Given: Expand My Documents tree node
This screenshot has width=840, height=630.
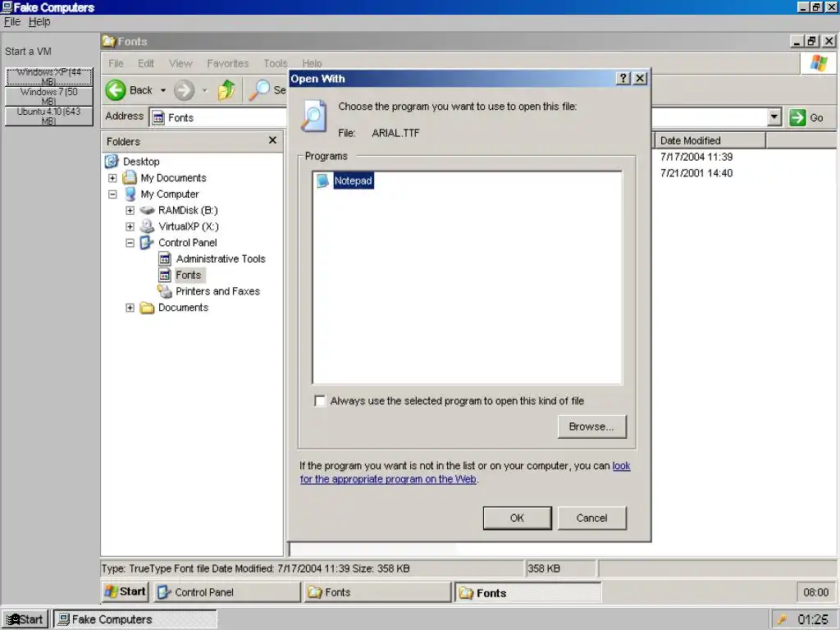Looking at the screenshot, I should (112, 178).
